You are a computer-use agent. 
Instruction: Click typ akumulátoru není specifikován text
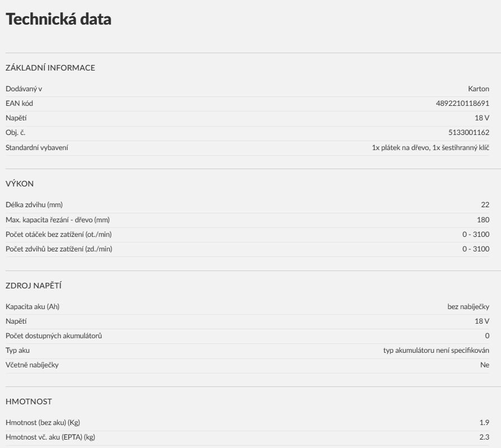(x=436, y=350)
